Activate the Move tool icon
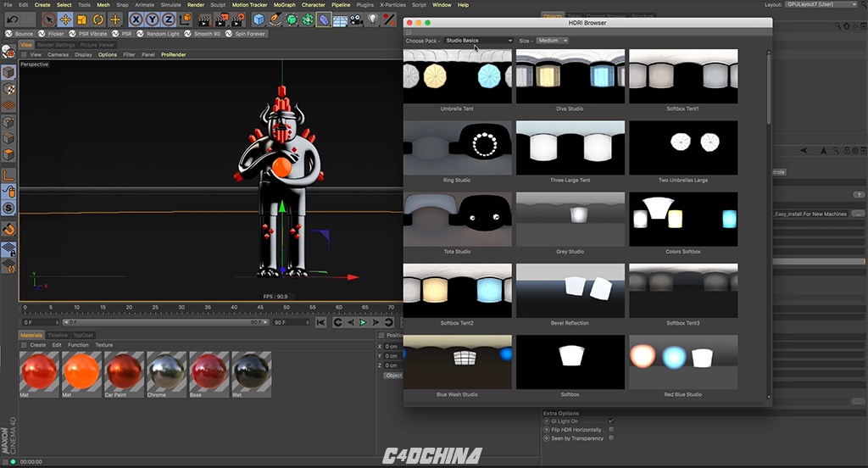 coord(65,20)
